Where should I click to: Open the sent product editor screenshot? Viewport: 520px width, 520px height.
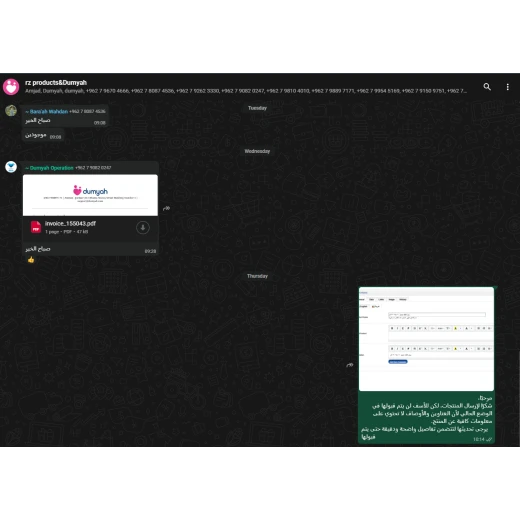(426, 339)
